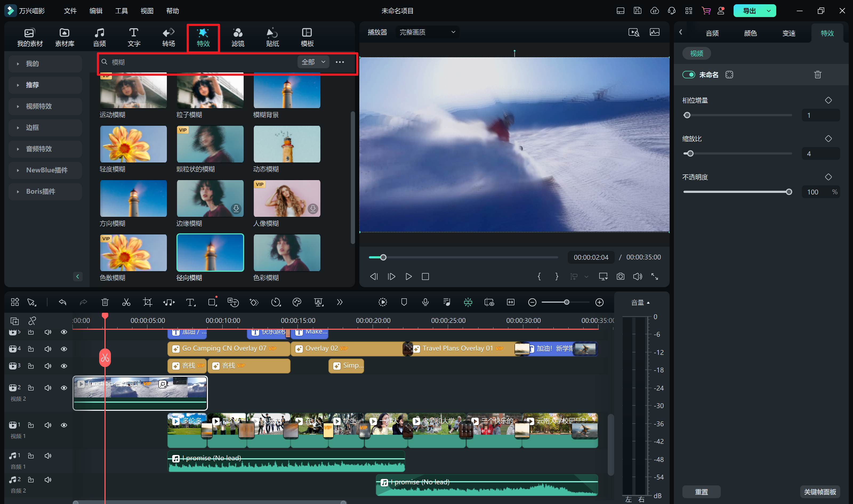The image size is (853, 504).
Task: Click the marker shield icon in timeline toolbar
Action: coord(404,302)
